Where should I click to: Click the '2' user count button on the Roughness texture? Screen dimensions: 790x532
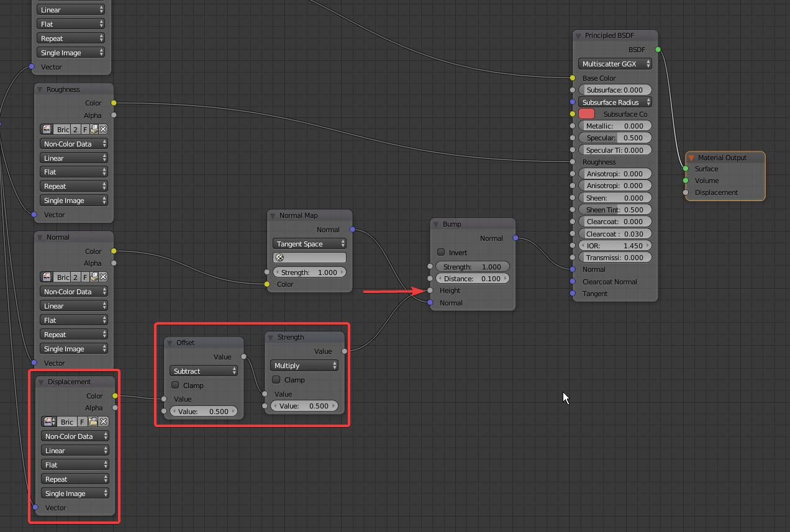click(x=75, y=129)
